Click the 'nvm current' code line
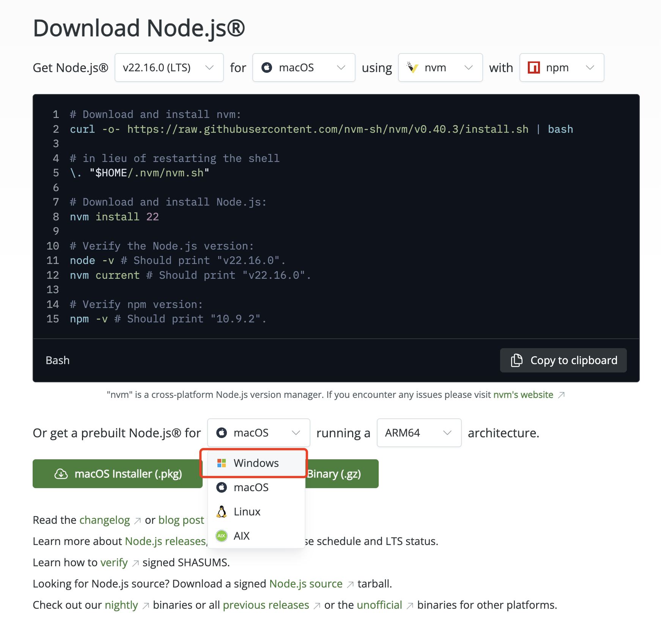Screen dimensions: 661x644 (x=190, y=275)
